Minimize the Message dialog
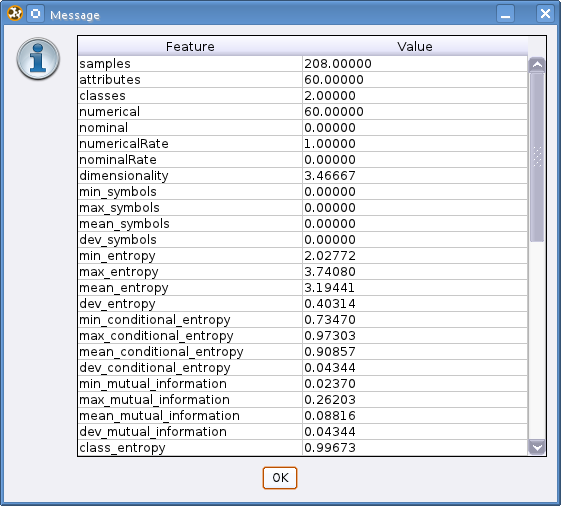 tap(506, 14)
